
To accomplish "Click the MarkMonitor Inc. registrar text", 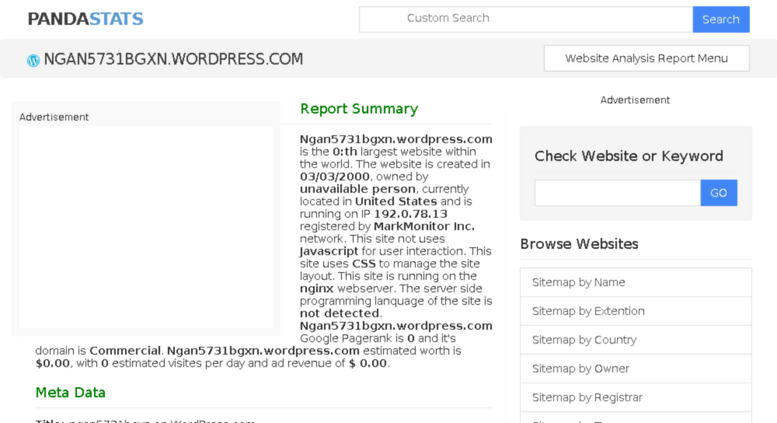I will pyautogui.click(x=424, y=226).
